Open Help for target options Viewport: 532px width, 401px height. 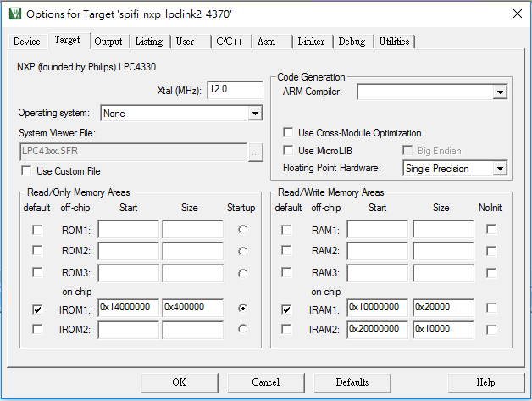(485, 382)
